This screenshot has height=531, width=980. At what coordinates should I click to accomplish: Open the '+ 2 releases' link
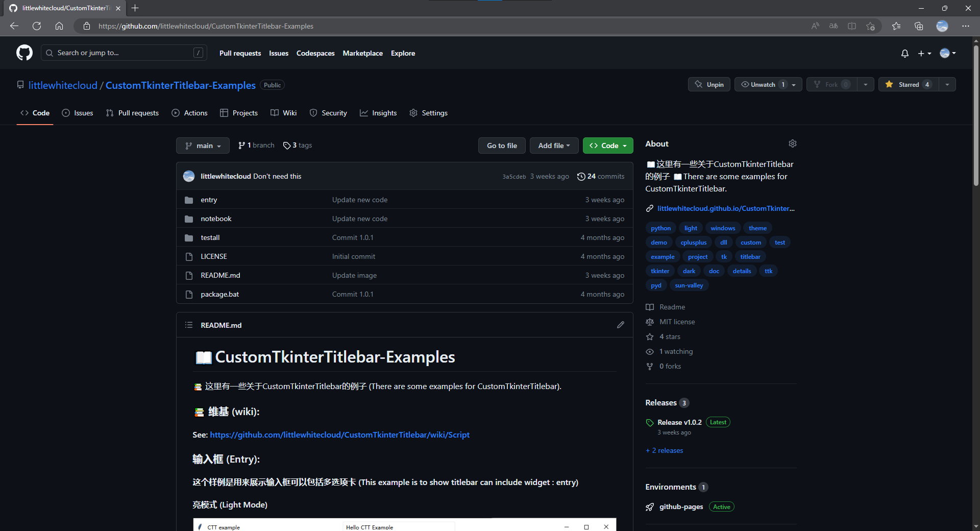(664, 450)
